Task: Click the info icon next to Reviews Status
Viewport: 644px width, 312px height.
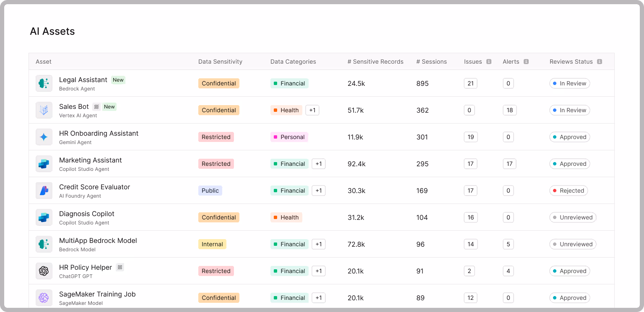Action: [x=600, y=62]
